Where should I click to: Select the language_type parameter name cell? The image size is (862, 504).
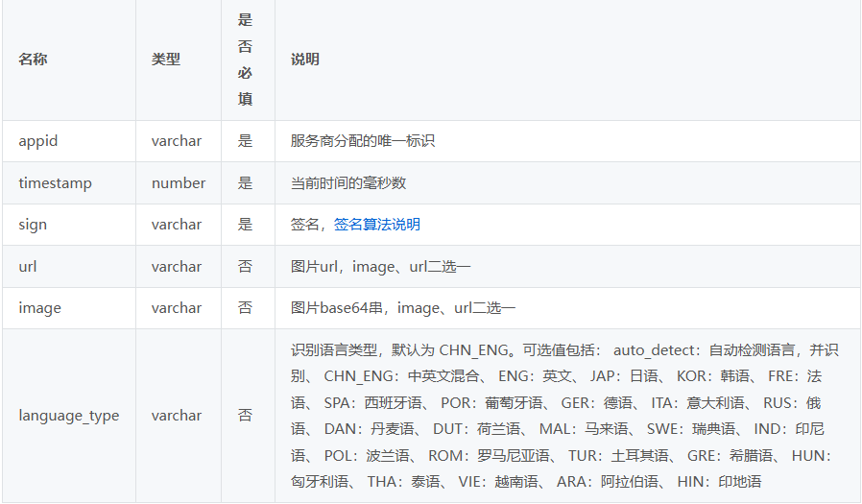69,416
